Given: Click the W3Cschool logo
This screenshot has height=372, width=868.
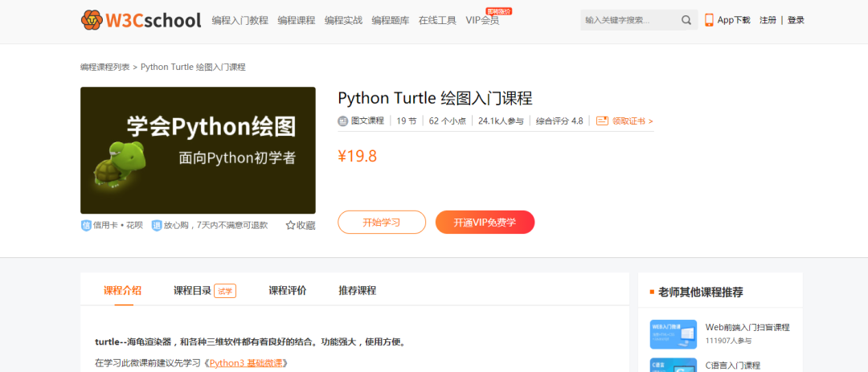Looking at the screenshot, I should [141, 20].
